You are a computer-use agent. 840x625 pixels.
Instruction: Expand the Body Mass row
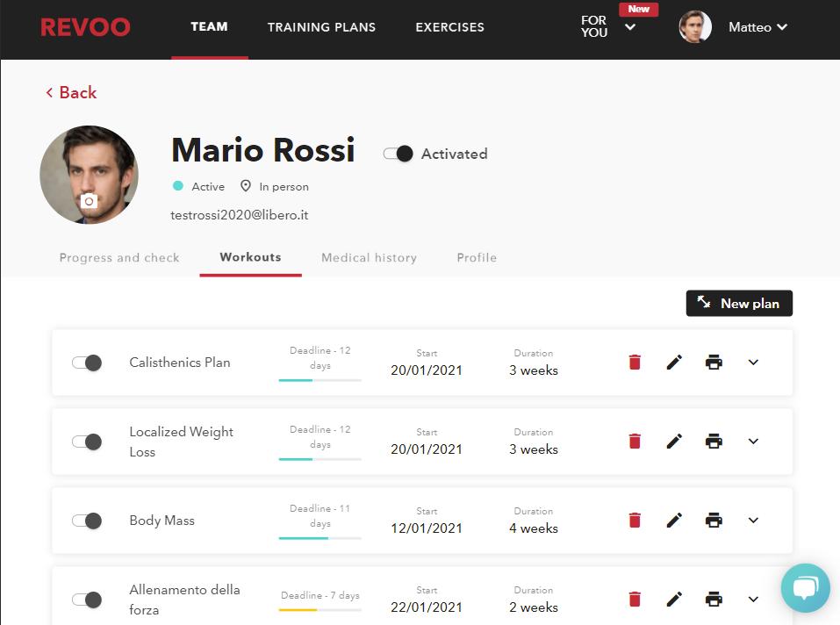(x=753, y=520)
